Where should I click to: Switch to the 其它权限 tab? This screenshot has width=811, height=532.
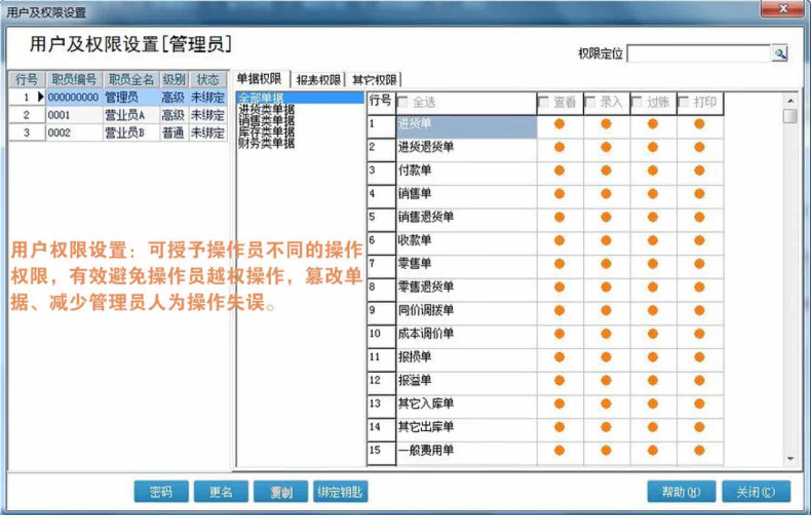[374, 80]
